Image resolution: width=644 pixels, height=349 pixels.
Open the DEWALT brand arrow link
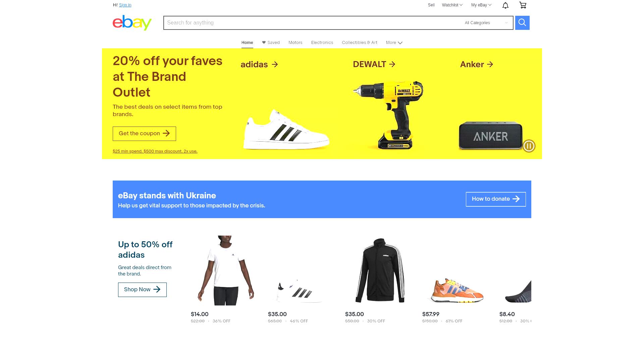coord(374,64)
